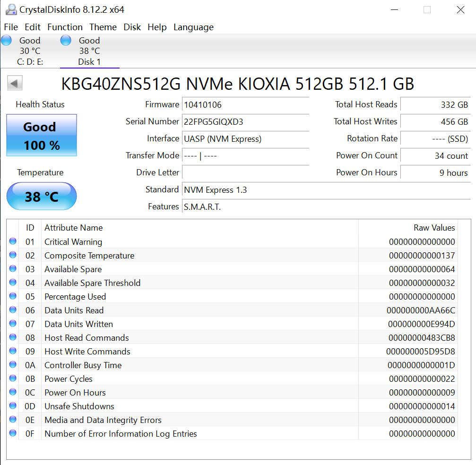Open the File menu
This screenshot has height=465, width=476.
tap(11, 27)
